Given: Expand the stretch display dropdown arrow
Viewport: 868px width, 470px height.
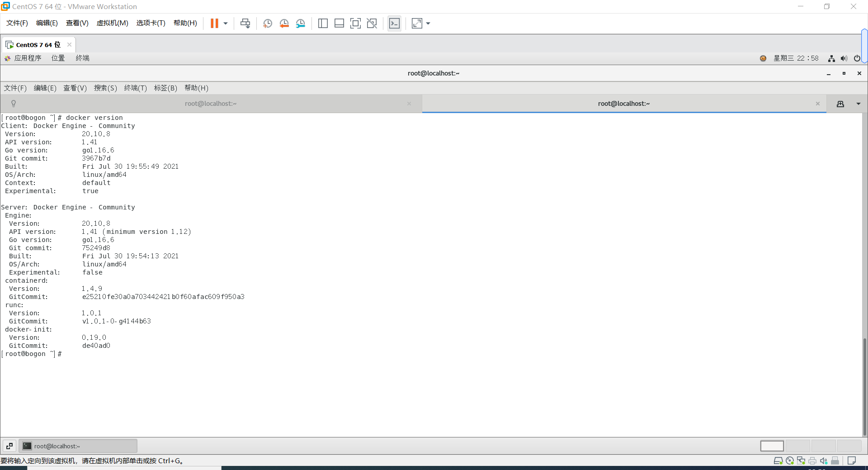Looking at the screenshot, I should point(428,24).
